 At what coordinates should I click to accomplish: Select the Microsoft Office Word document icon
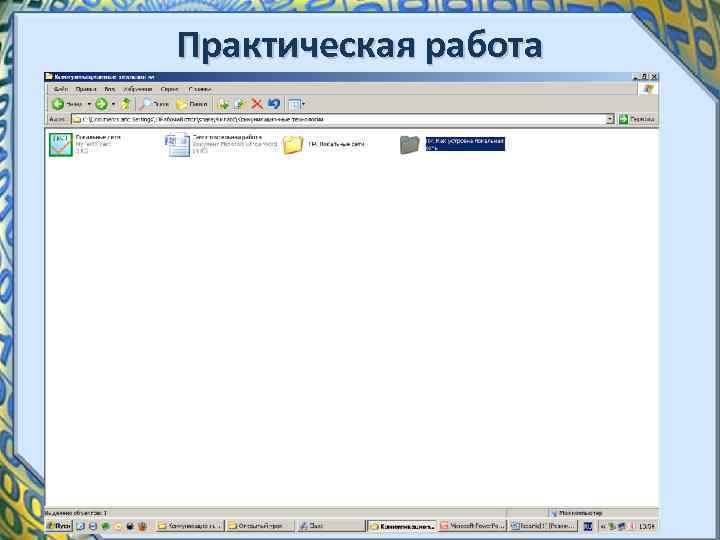tap(177, 145)
